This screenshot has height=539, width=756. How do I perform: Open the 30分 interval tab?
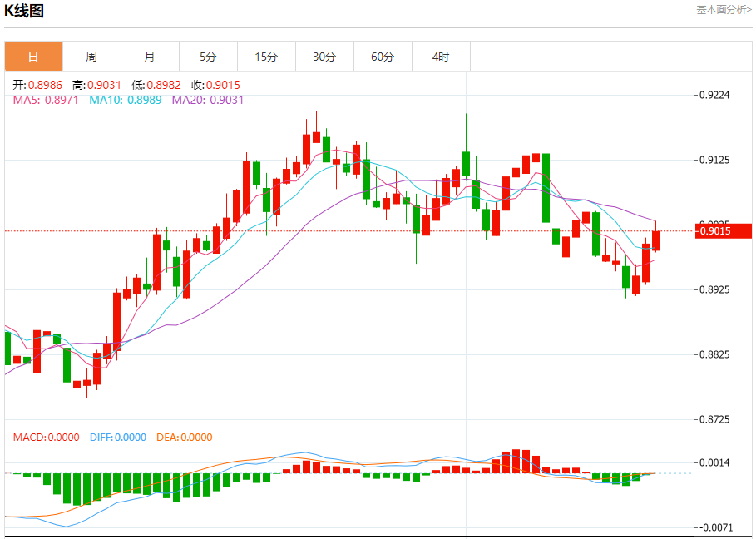[x=324, y=57]
